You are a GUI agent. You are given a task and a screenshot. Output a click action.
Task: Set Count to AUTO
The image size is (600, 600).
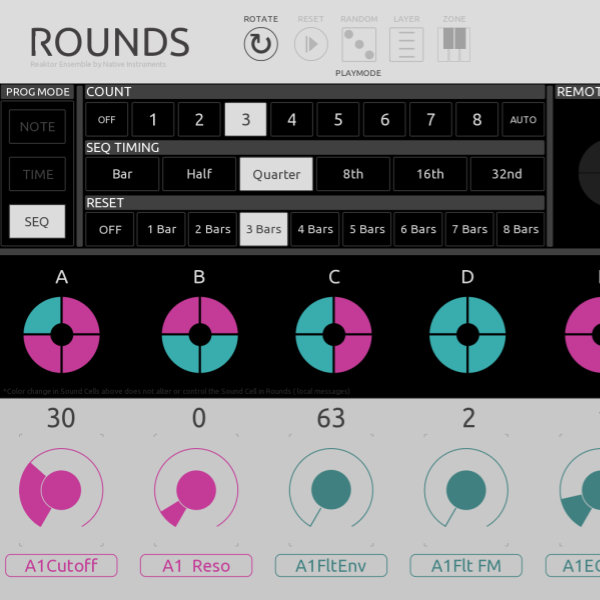[523, 119]
